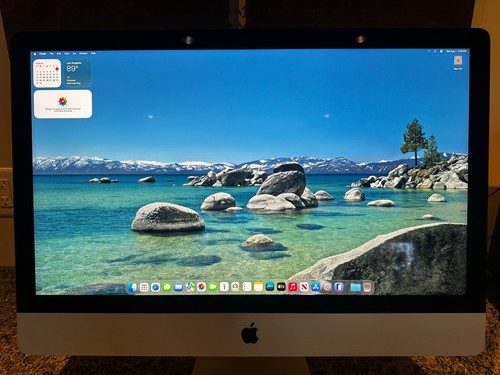The height and width of the screenshot is (375, 500).
Task: Open the App Store in Dock
Action: click(316, 287)
